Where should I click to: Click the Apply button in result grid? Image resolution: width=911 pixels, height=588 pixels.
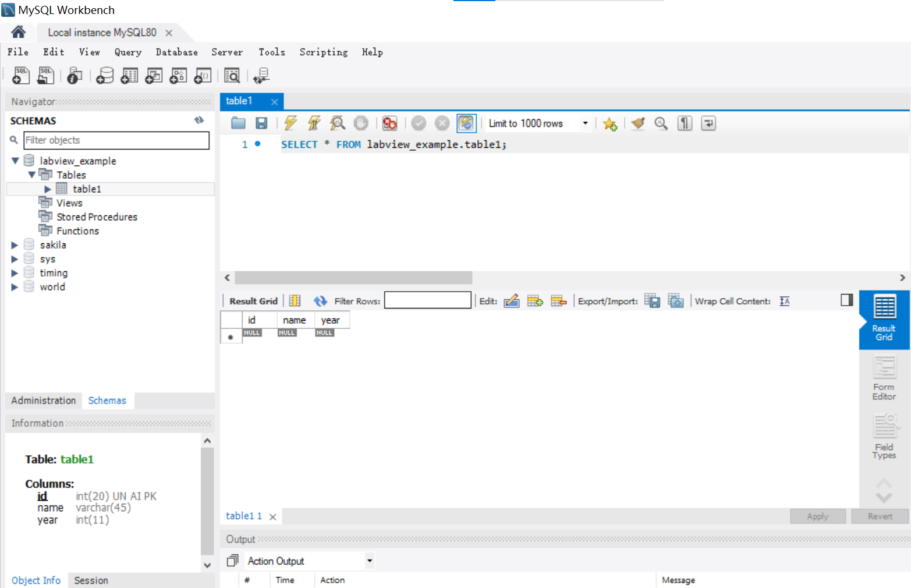[x=817, y=516]
